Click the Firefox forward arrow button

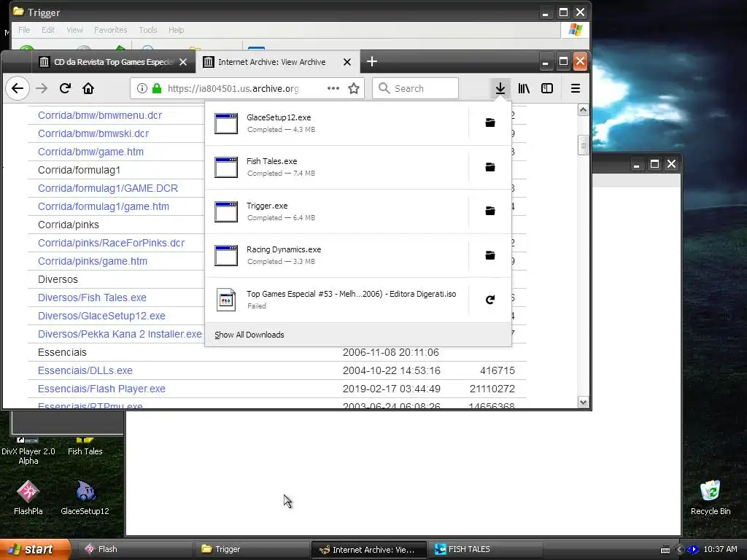pyautogui.click(x=42, y=88)
